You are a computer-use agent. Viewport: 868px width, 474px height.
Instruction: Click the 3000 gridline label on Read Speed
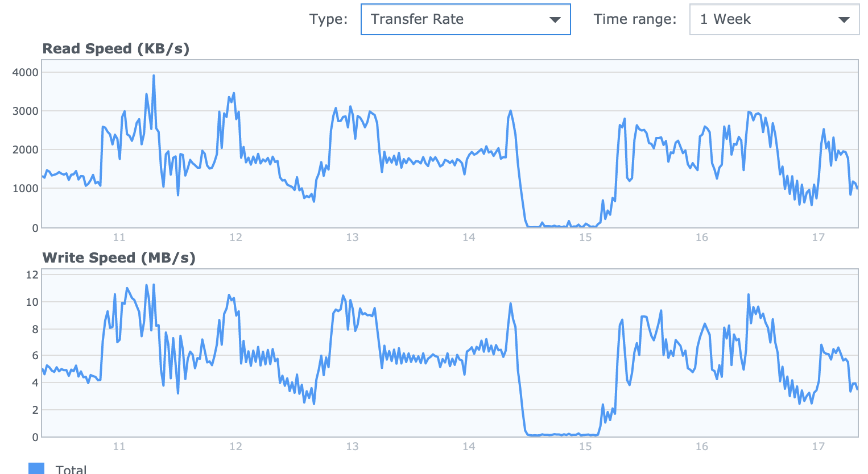[x=26, y=111]
